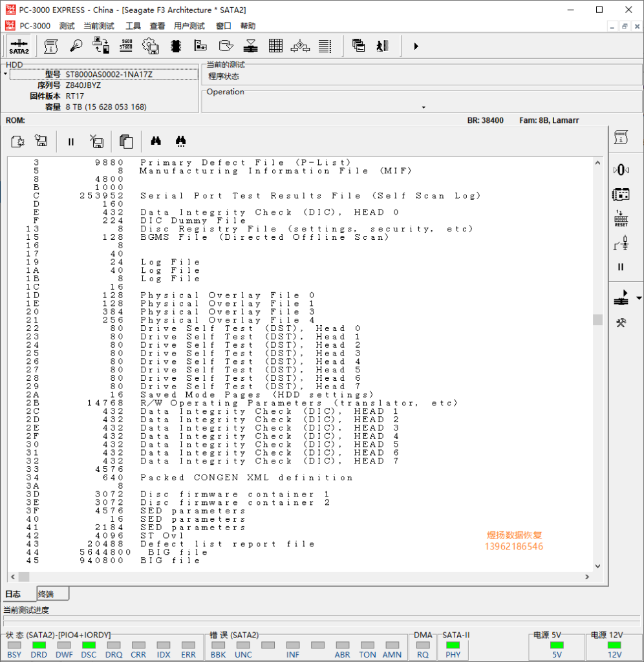Click the play arrow in main toolbar
The height and width of the screenshot is (662, 644).
416,46
